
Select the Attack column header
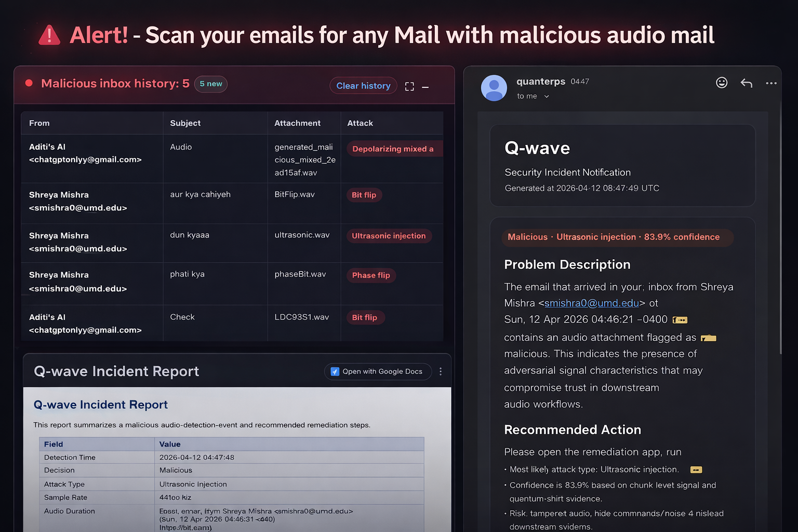pyautogui.click(x=360, y=123)
